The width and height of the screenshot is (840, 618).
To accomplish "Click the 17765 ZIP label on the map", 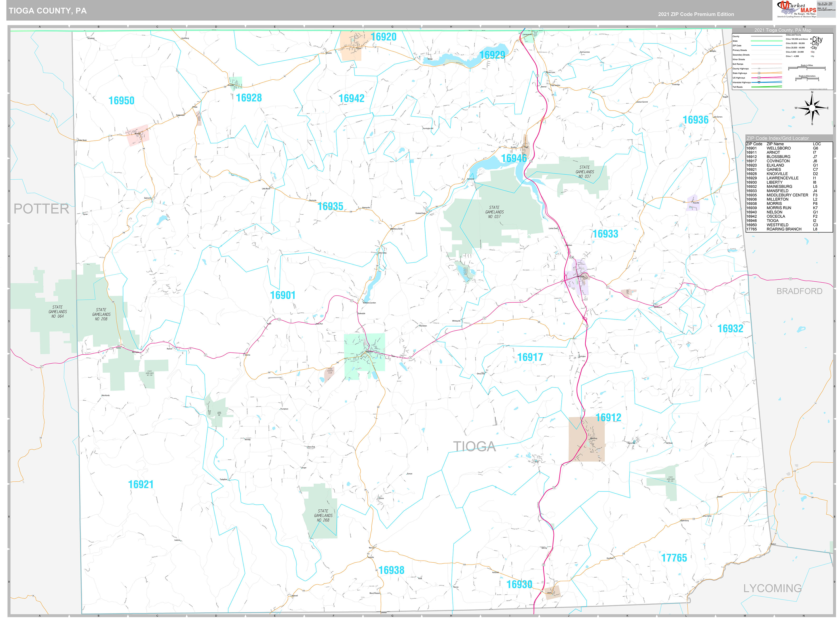I will (674, 558).
